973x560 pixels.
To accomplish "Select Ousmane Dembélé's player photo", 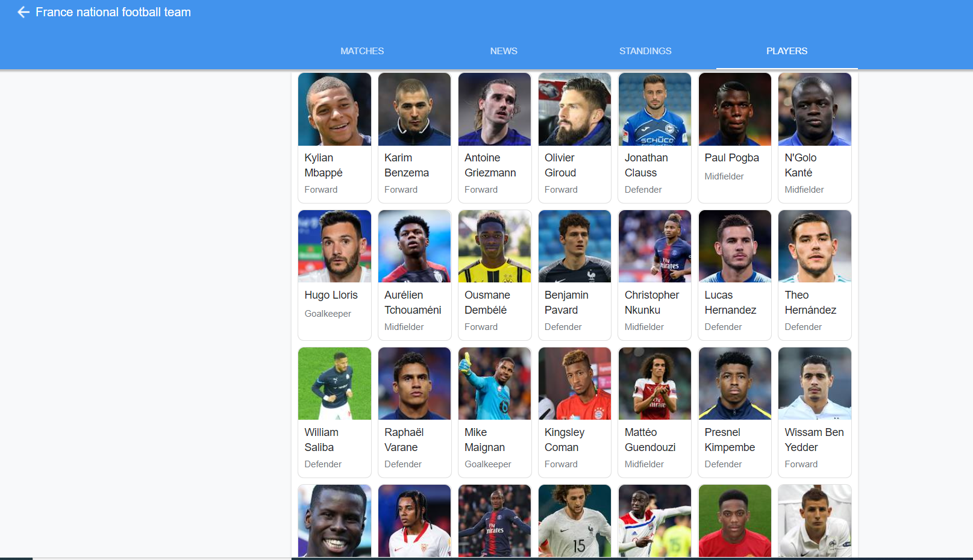I will [x=495, y=246].
